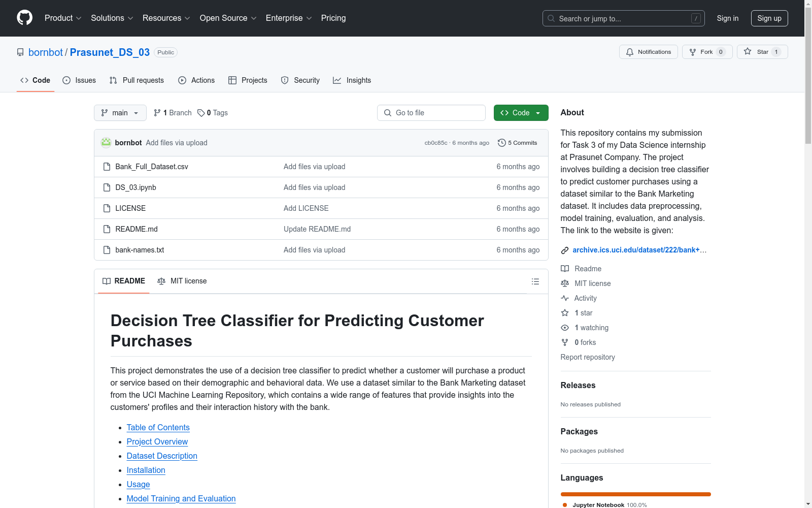Focus the Search or jump to field
812x508 pixels.
pyautogui.click(x=623, y=18)
